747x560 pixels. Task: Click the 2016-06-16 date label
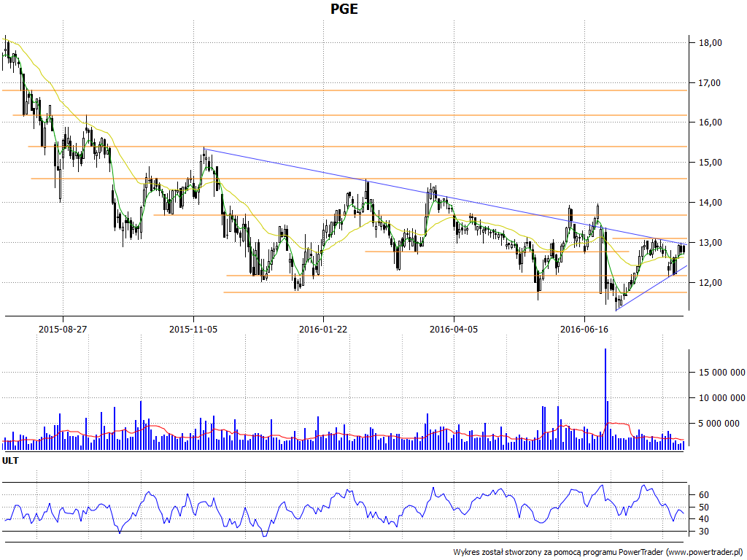[584, 329]
